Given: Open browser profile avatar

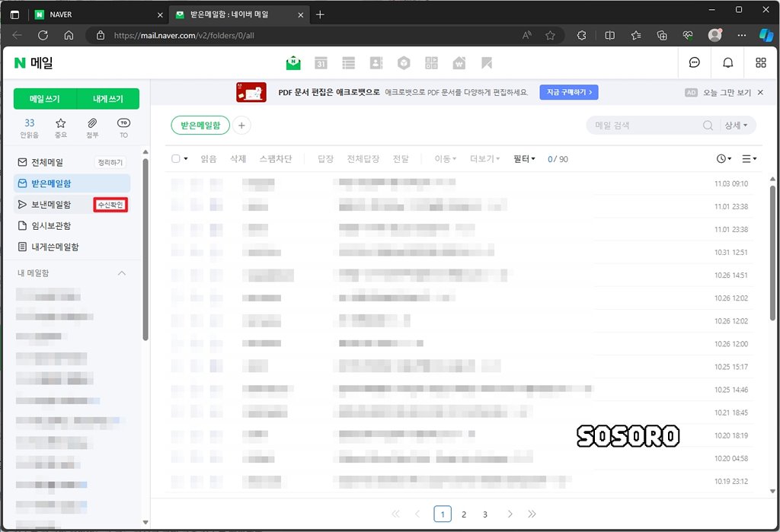Looking at the screenshot, I should click(714, 35).
